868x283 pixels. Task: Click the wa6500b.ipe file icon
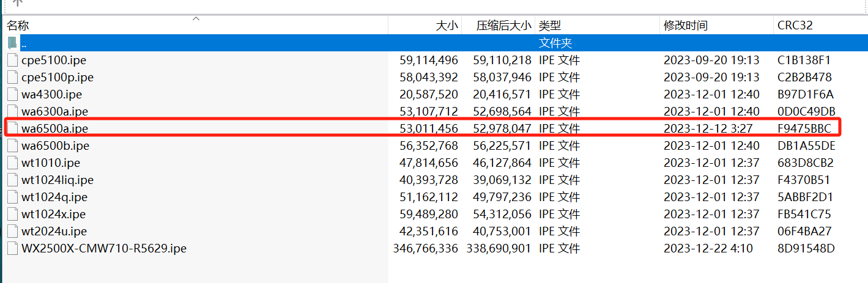[x=12, y=146]
